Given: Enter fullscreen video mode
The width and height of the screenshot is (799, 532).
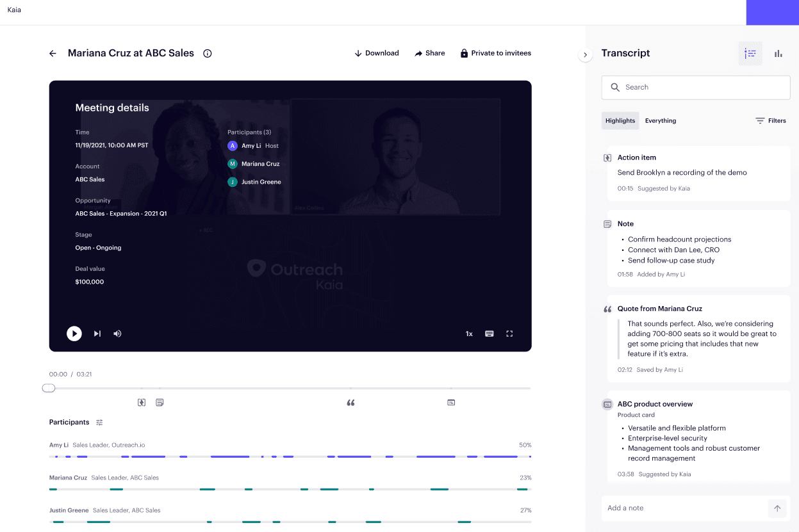Looking at the screenshot, I should point(510,334).
